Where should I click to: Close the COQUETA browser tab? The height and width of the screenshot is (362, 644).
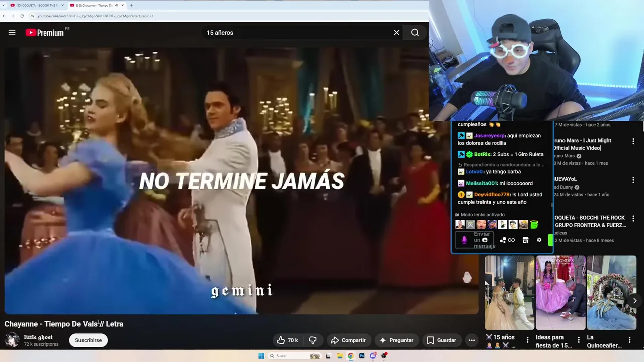click(63, 5)
